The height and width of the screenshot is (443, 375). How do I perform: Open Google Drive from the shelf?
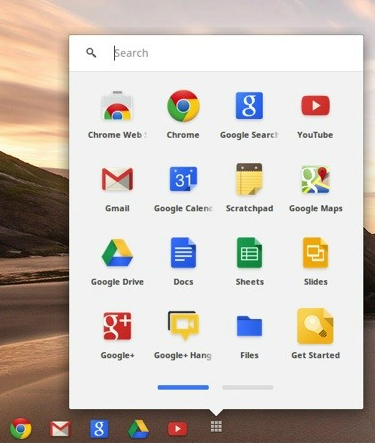click(x=138, y=429)
